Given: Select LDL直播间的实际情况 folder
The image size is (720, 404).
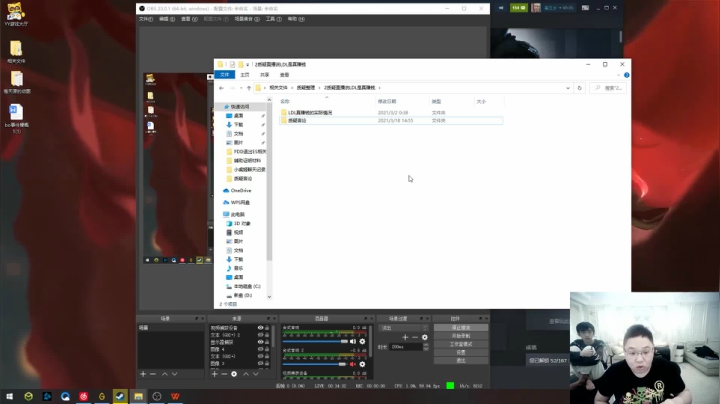Looking at the screenshot, I should 310,112.
